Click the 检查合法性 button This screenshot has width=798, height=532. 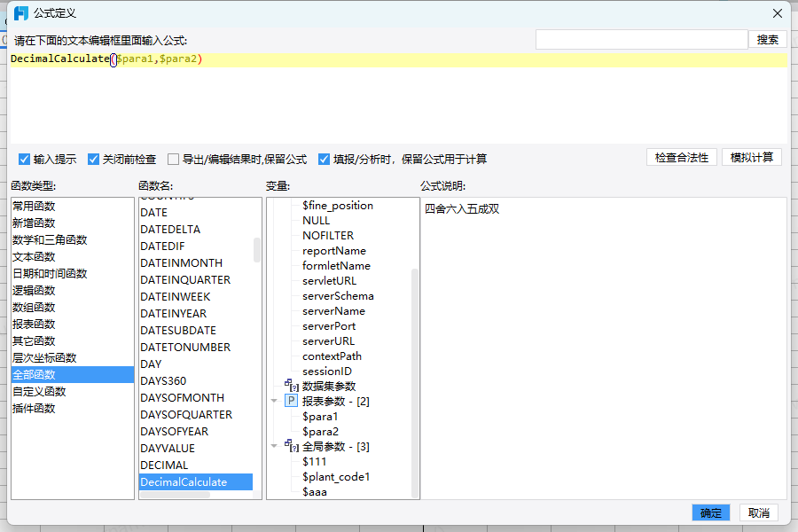click(x=682, y=158)
